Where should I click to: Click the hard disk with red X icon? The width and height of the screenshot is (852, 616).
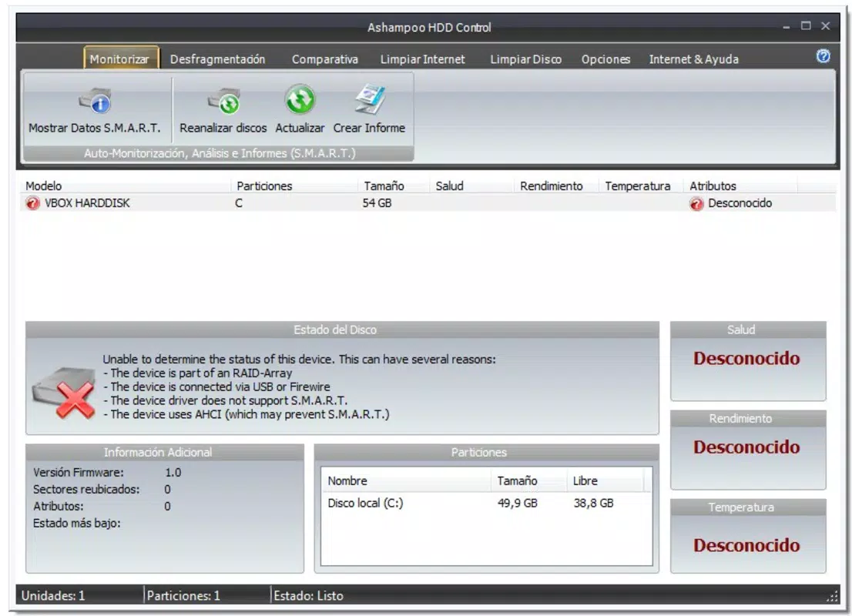point(64,393)
